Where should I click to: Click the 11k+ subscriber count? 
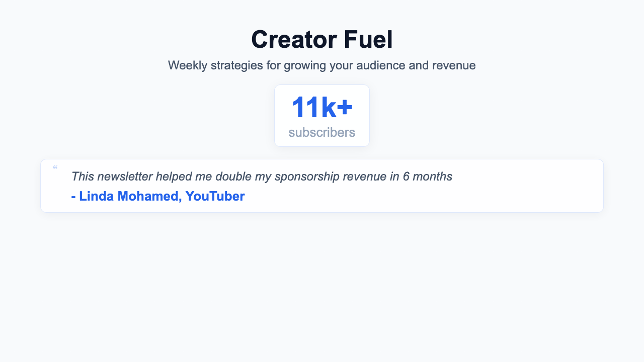pyautogui.click(x=321, y=107)
